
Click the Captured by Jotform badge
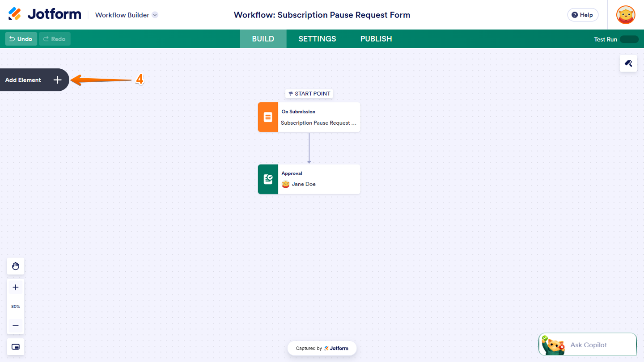(322, 349)
